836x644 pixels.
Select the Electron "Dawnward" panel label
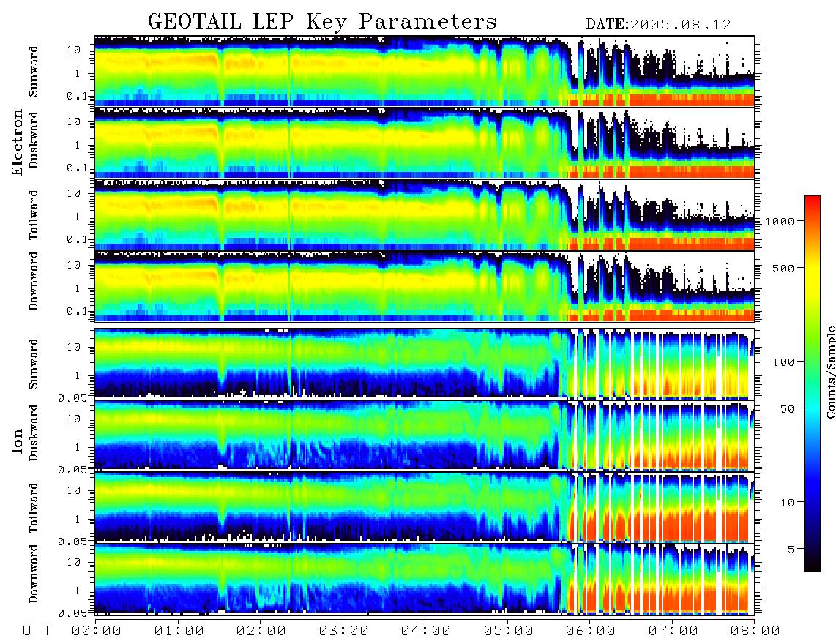(34, 281)
